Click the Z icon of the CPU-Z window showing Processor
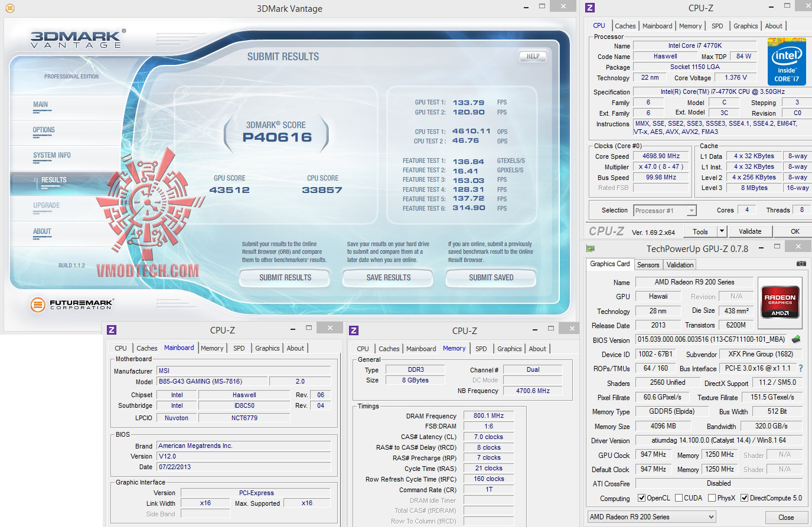 (x=590, y=8)
